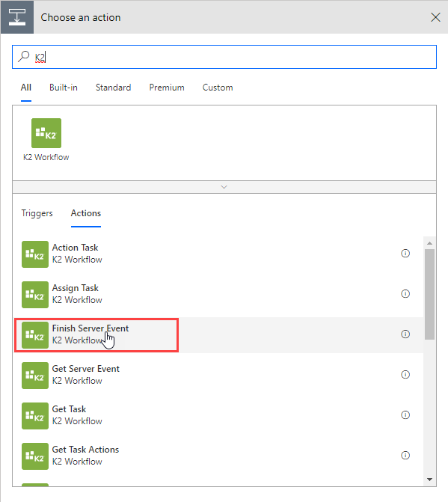Click the actions list scrollbar thumb
Viewport: 448px width, 502px height.
[429, 294]
